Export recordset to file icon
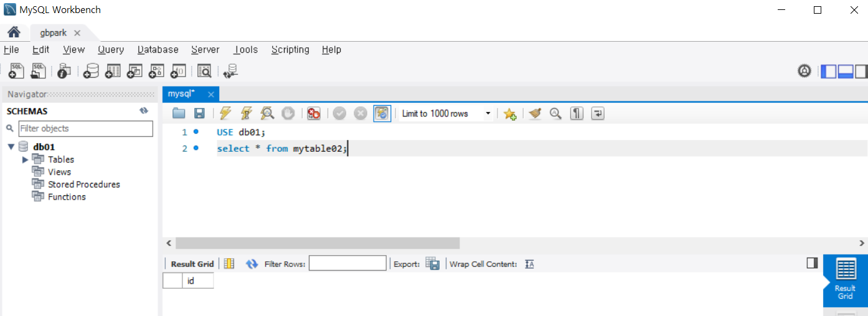The height and width of the screenshot is (316, 868). pos(433,264)
